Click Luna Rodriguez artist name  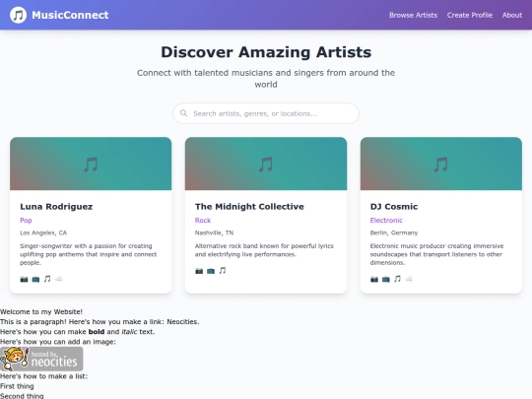[x=56, y=206]
